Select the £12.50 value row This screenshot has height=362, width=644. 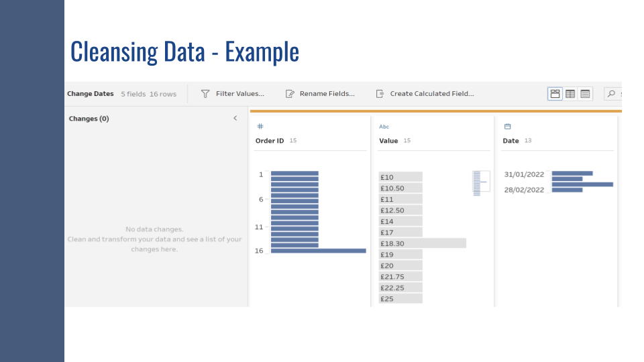click(x=400, y=210)
